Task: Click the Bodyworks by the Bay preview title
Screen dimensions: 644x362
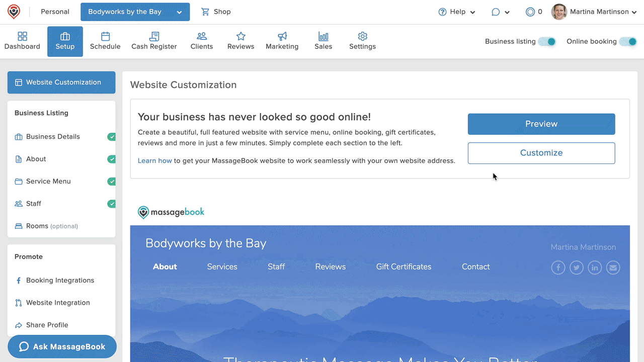Action: [x=206, y=243]
